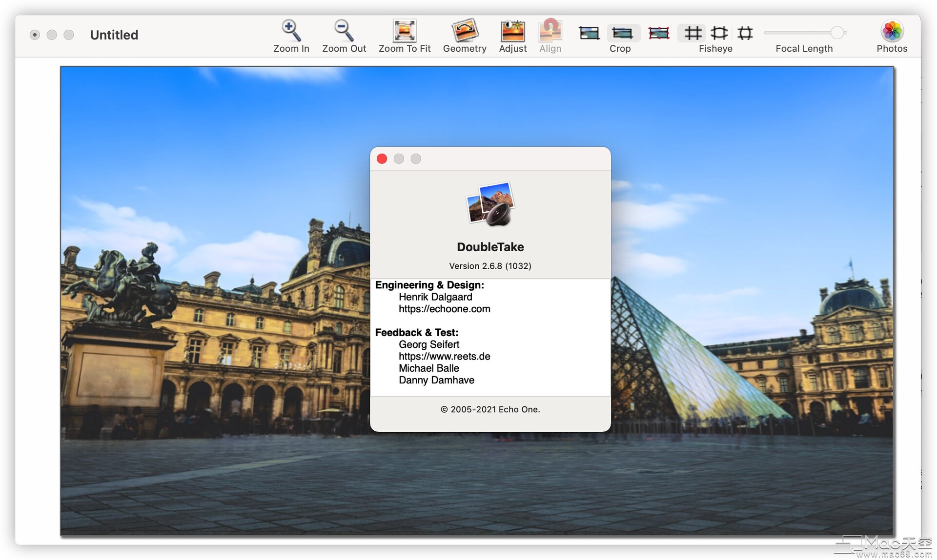This screenshot has height=560, width=937.
Task: Click the name Henrik Dalgaard
Action: pos(435,297)
